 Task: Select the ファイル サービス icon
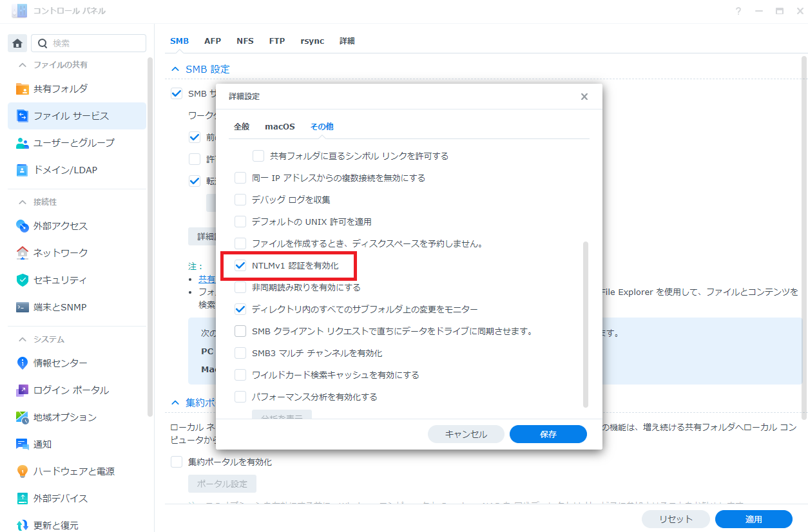click(23, 116)
